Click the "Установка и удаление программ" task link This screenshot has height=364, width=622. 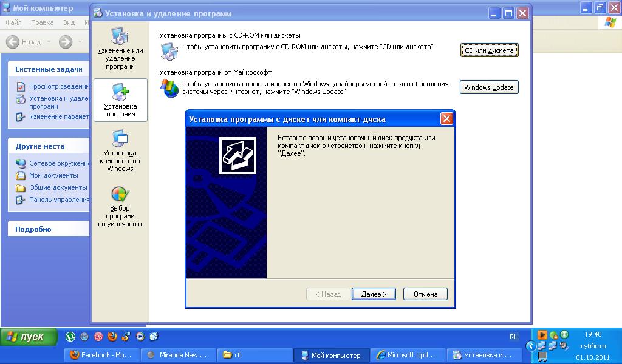click(x=59, y=102)
